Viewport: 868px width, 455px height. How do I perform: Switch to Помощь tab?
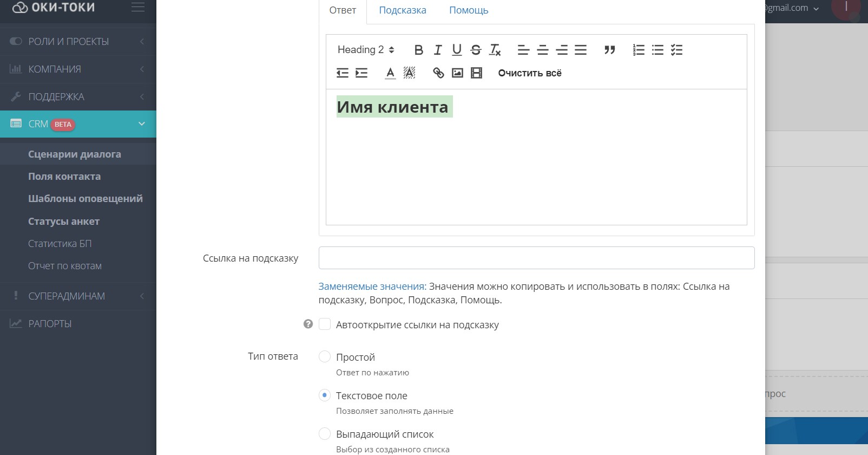click(x=469, y=10)
